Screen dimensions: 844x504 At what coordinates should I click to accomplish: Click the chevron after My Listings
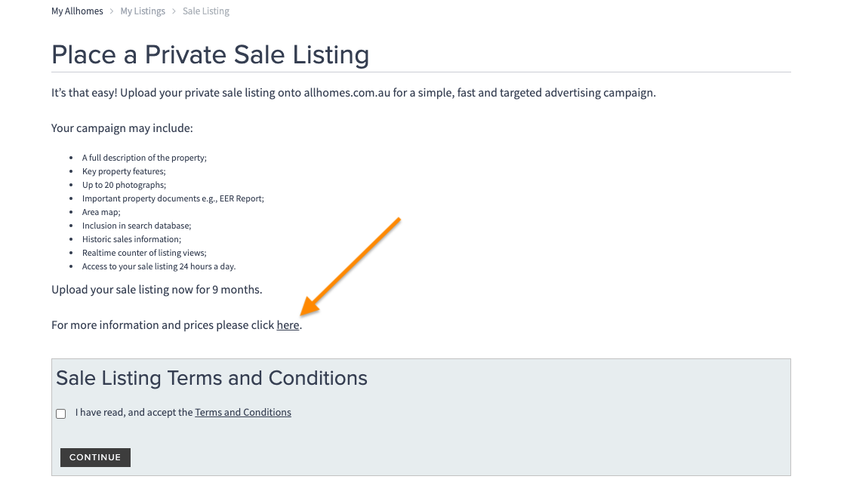point(174,11)
